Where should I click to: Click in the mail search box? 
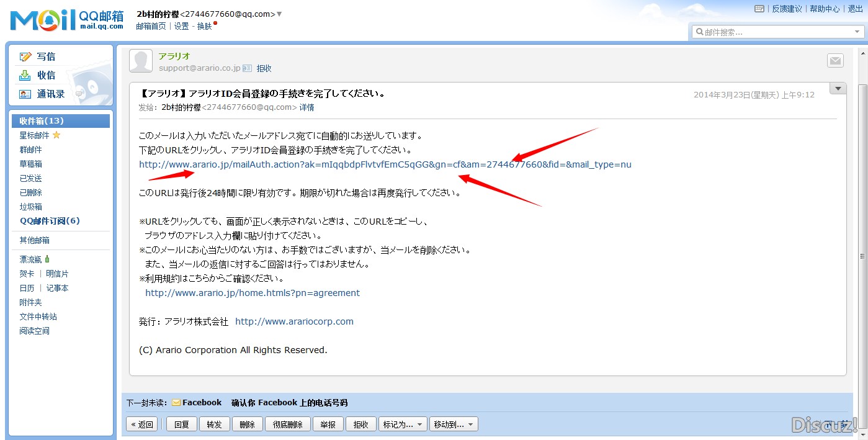pos(776,32)
